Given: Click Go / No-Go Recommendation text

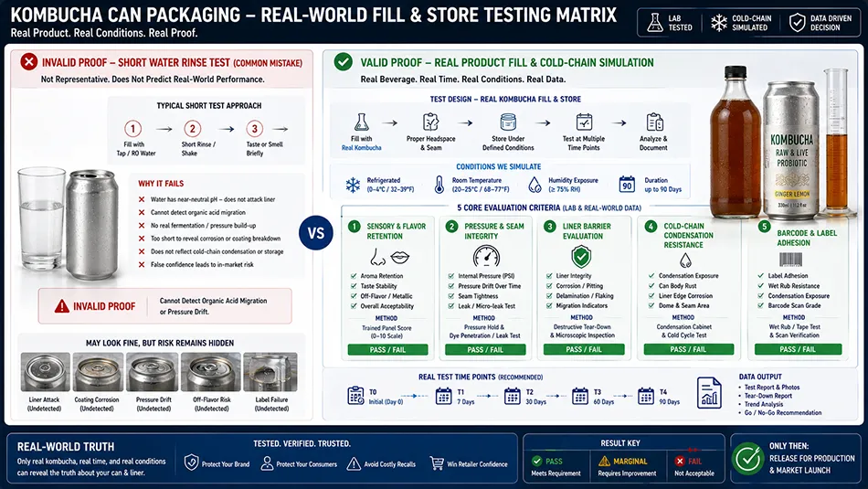Looking at the screenshot, I should [783, 412].
